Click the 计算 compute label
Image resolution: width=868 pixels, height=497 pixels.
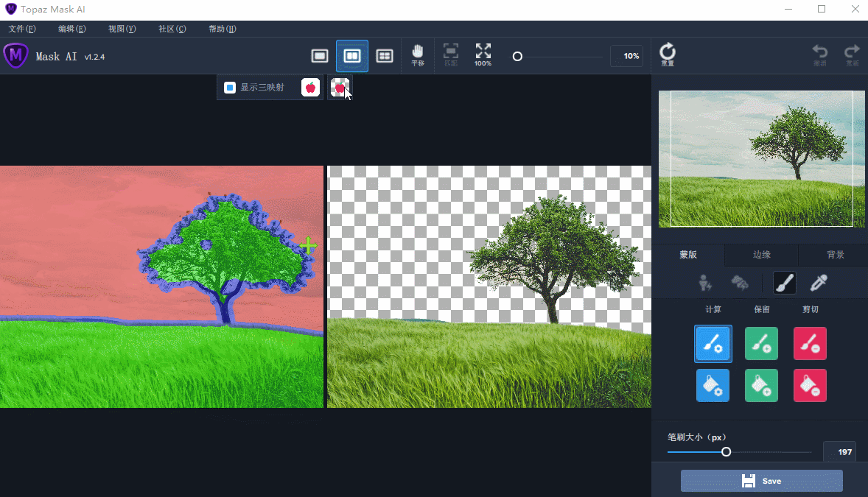click(713, 309)
